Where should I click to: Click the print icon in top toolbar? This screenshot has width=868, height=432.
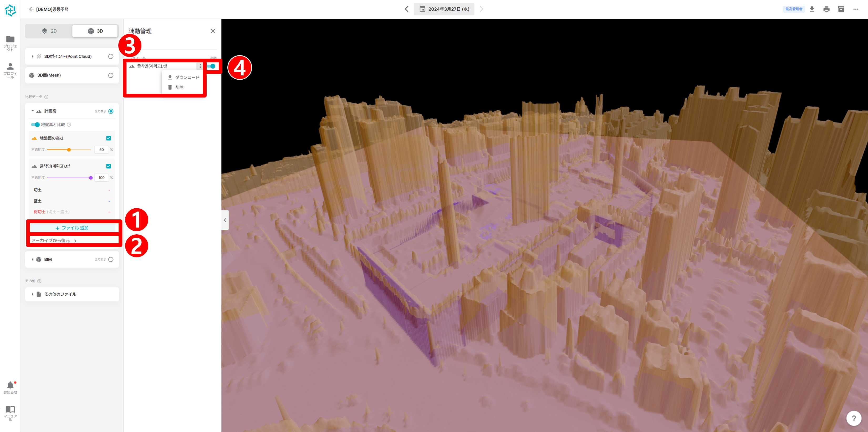[x=826, y=9]
